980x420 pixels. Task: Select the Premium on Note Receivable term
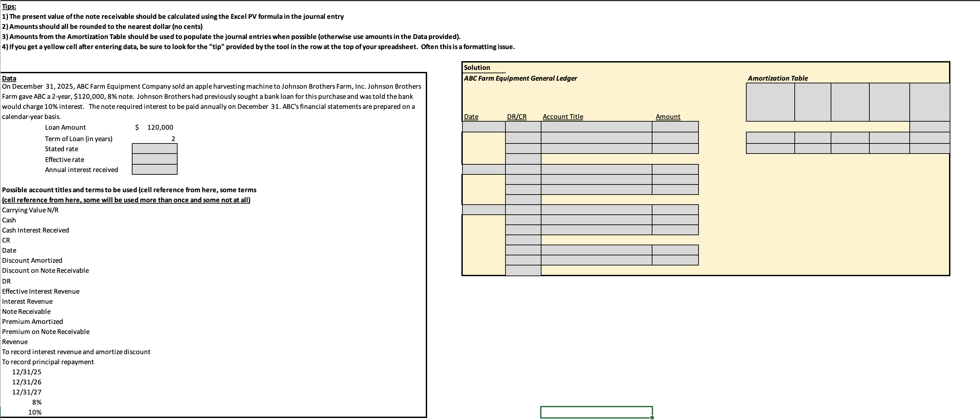(x=46, y=332)
